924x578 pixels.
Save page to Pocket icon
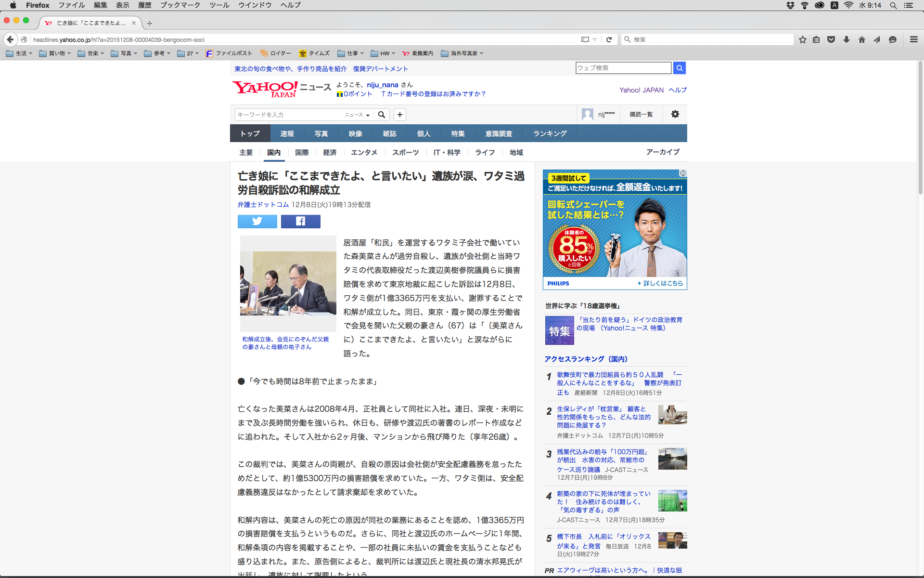(x=831, y=39)
